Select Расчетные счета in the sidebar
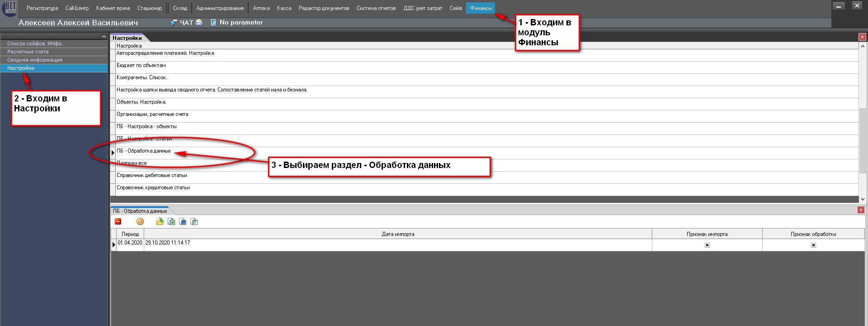The height and width of the screenshot is (326, 868). click(28, 52)
